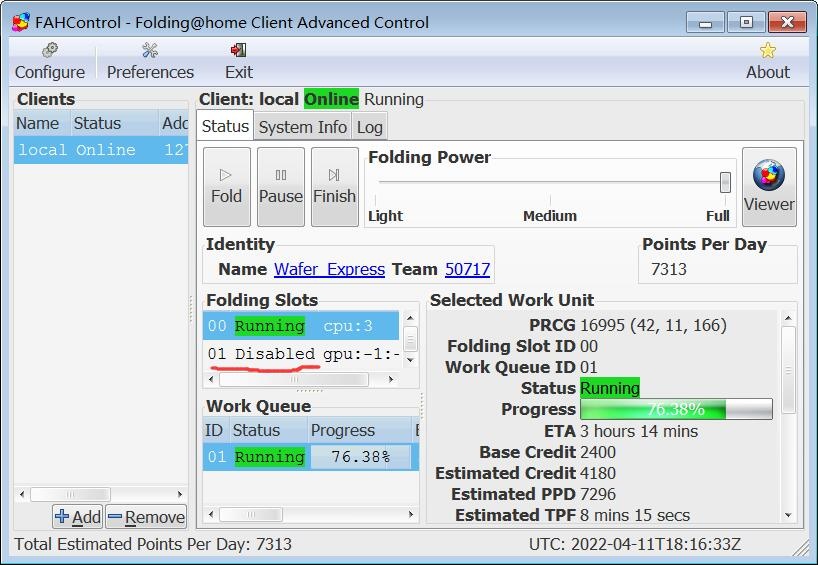Sort clients by Name column header
Screen dimensions: 818x565
tap(42, 123)
